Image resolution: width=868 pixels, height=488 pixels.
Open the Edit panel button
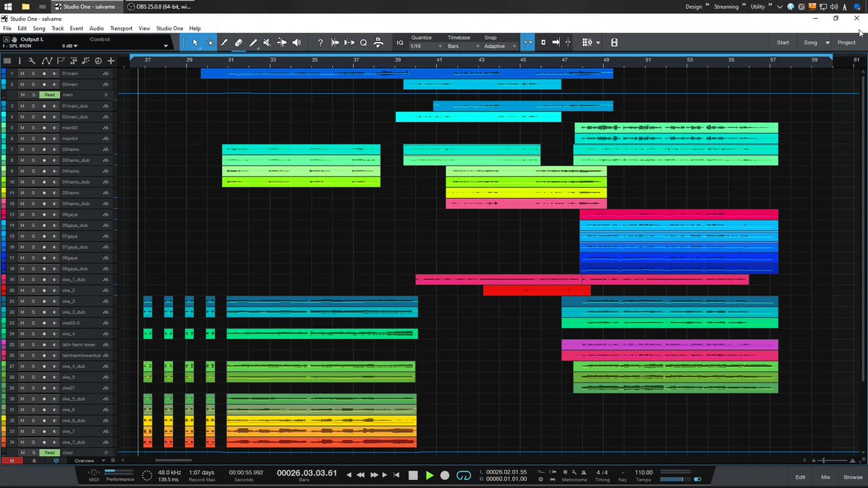pos(800,477)
